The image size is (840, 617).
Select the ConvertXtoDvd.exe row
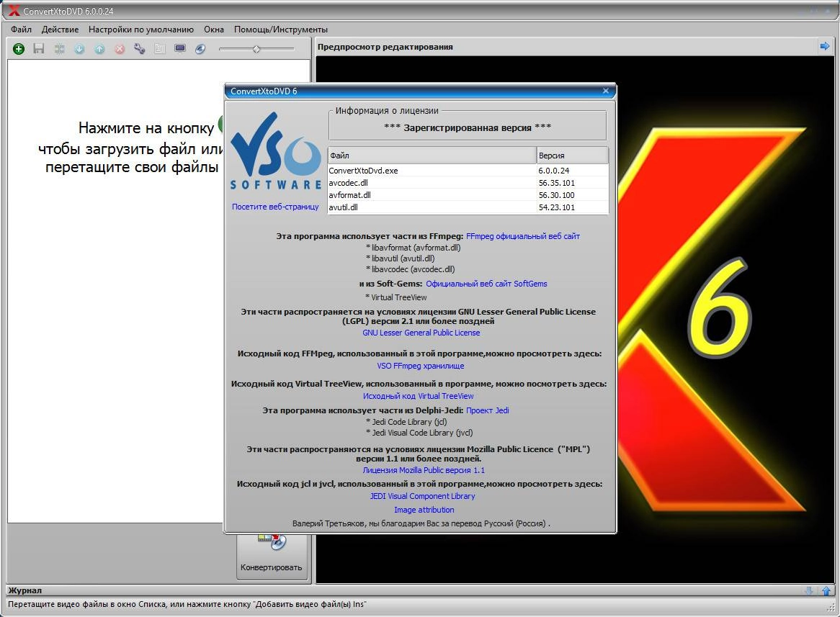[468, 171]
